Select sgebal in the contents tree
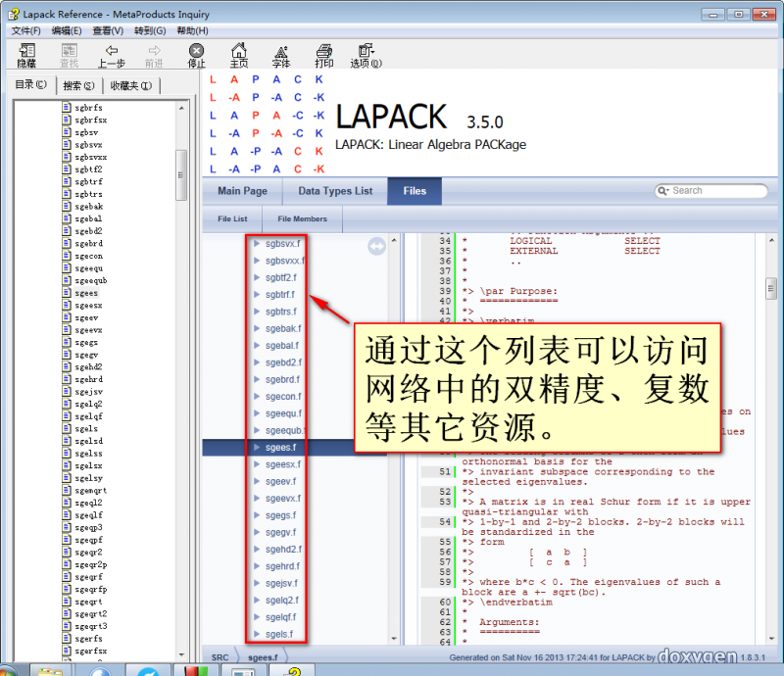Screen dimensions: 784x676 click(x=88, y=218)
